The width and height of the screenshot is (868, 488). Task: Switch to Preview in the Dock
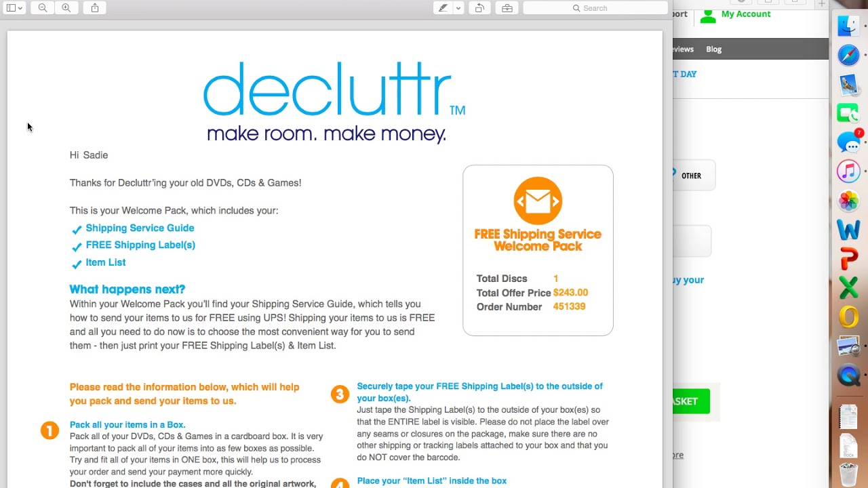[848, 346]
